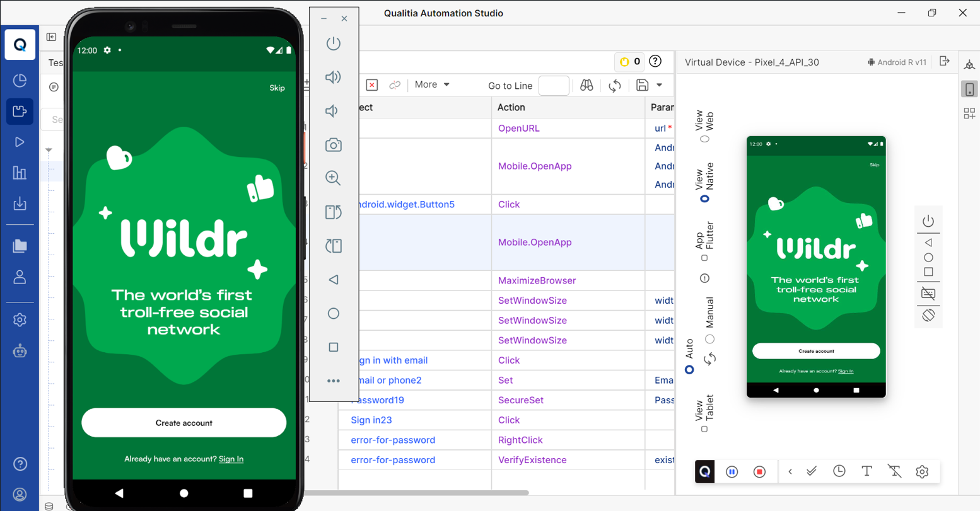
Task: Open the binoculars find icon
Action: pos(586,85)
